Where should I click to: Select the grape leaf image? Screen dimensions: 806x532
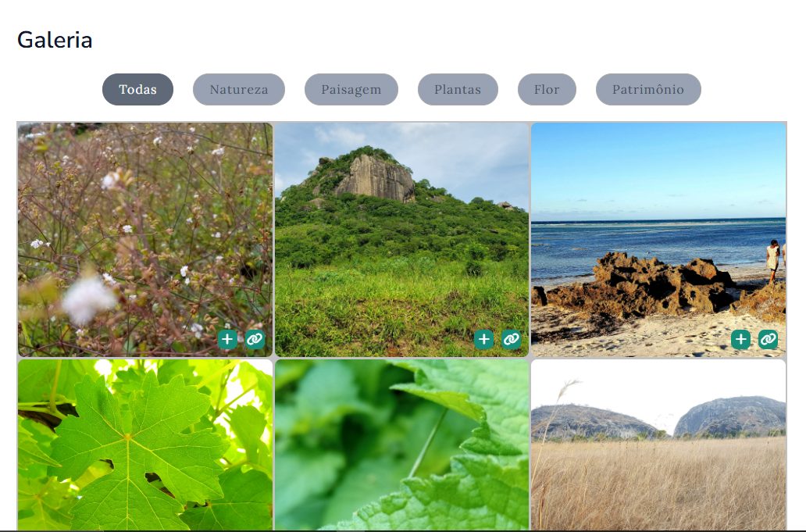(x=144, y=445)
